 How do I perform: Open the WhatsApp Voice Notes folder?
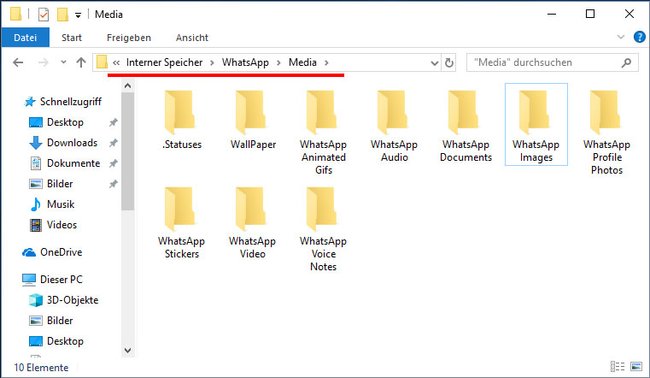pyautogui.click(x=323, y=229)
